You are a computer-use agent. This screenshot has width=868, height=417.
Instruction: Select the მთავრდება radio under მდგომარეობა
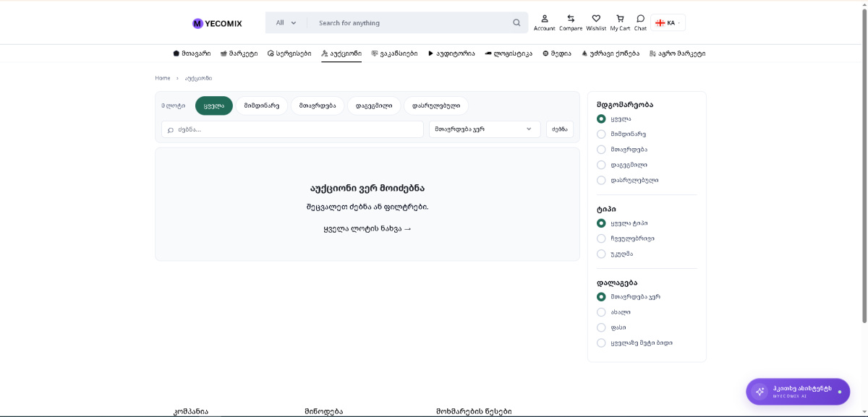[601, 150]
